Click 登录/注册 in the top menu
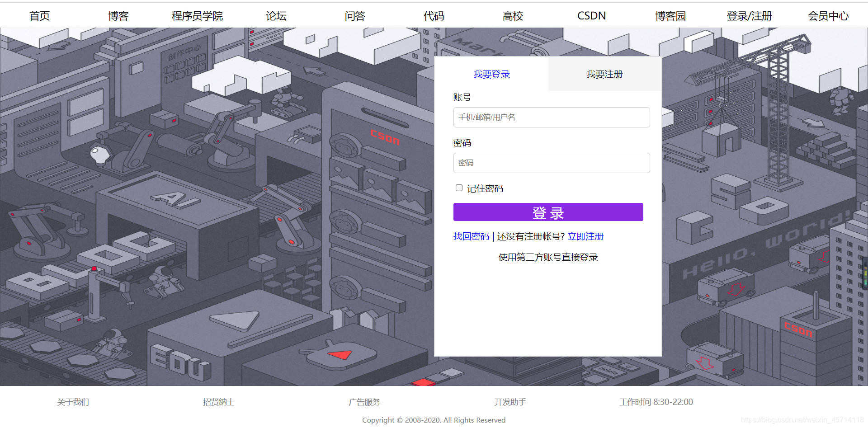 749,15
